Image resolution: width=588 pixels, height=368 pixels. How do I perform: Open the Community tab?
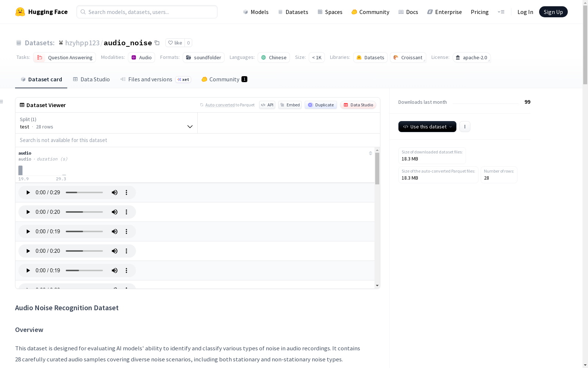(x=224, y=79)
